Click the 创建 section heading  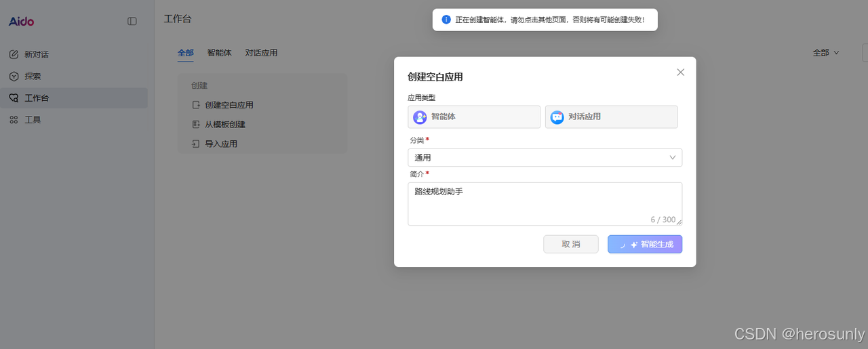(x=199, y=86)
